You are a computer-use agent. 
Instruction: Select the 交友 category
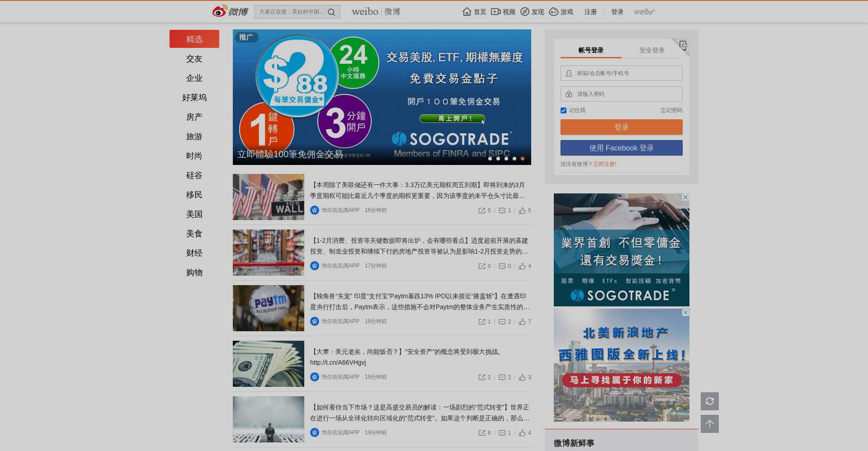pos(194,59)
